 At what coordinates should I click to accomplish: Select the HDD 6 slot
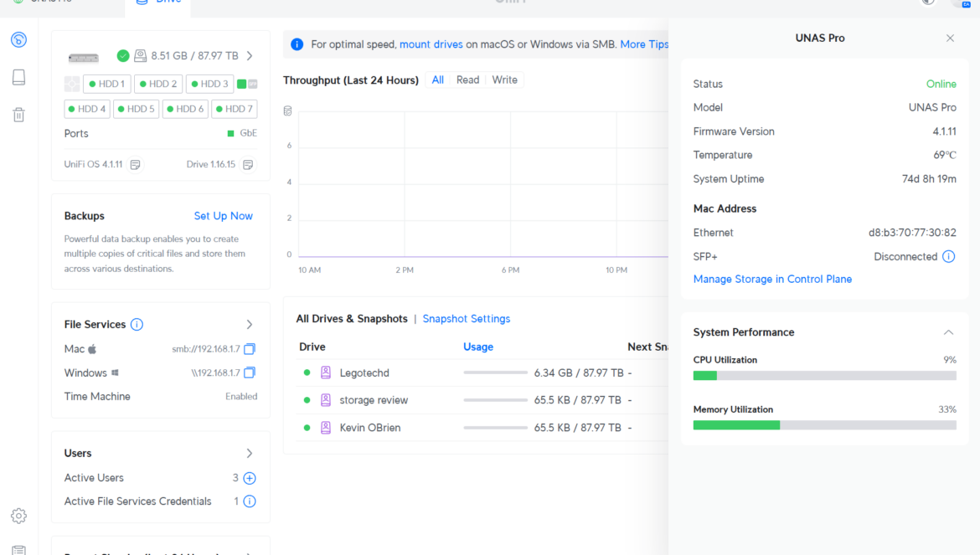coord(186,109)
